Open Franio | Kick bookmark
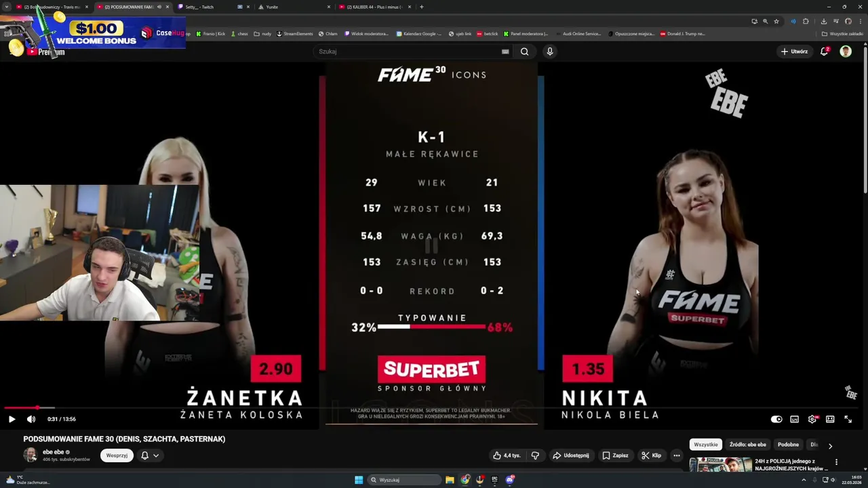The image size is (868, 488). point(210,33)
